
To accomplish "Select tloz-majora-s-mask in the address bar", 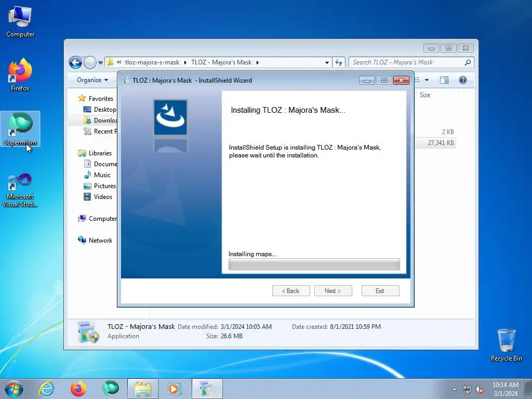I will coord(152,62).
